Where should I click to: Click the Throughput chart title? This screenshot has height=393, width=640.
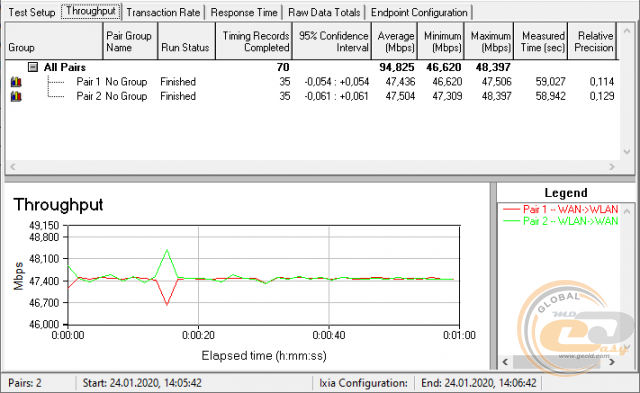pyautogui.click(x=58, y=205)
